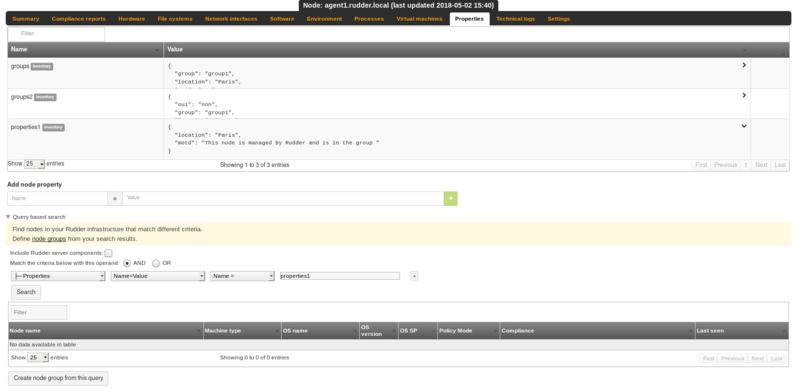This screenshot has width=800, height=392.
Task: Click the properties1 name cell
Action: coord(85,139)
